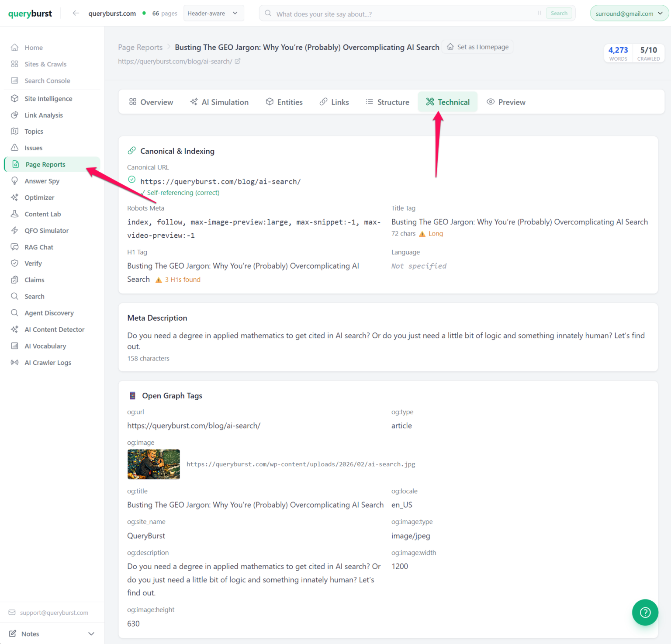Open Answer Spy tool
Viewport: 671px width, 644px height.
(x=42, y=181)
